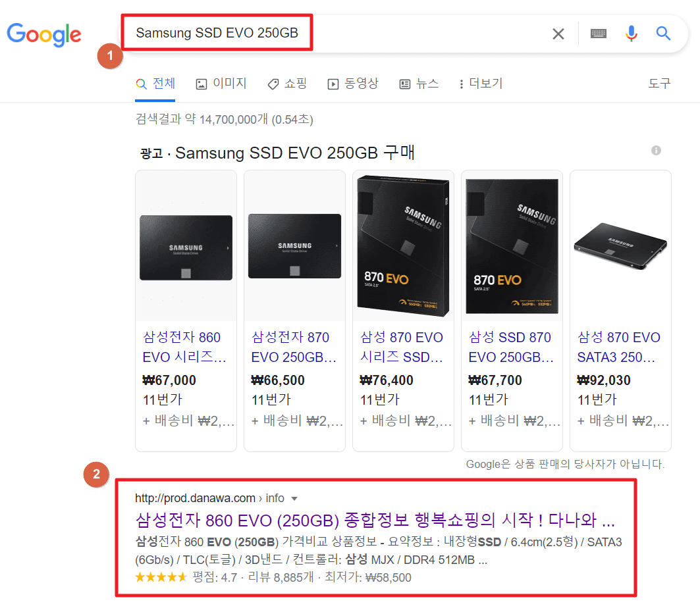Expand the 더보기 more menu
The width and height of the screenshot is (700, 612).
click(x=481, y=84)
